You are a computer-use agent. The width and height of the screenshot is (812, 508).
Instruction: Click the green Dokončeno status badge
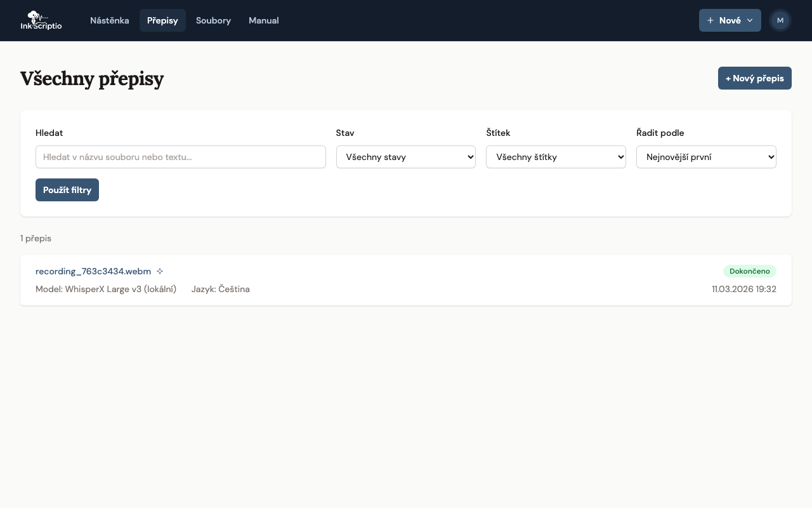click(x=749, y=271)
